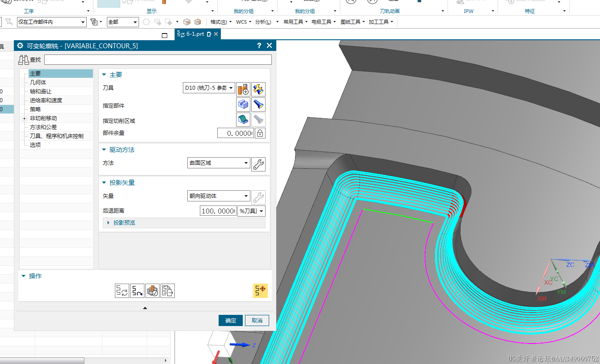The height and width of the screenshot is (364, 600).
Task: Select 选项 in the navigation tree
Action: click(35, 145)
